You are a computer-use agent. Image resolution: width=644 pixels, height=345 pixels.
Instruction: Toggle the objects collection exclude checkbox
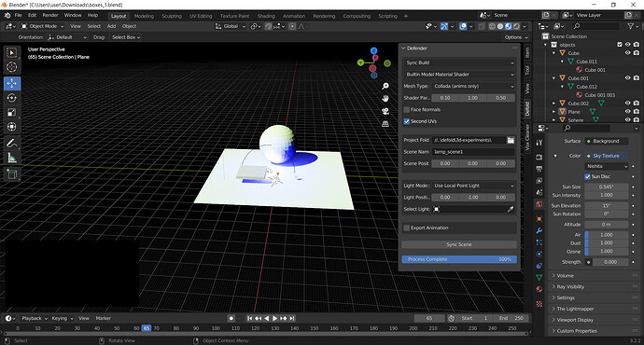[620, 45]
